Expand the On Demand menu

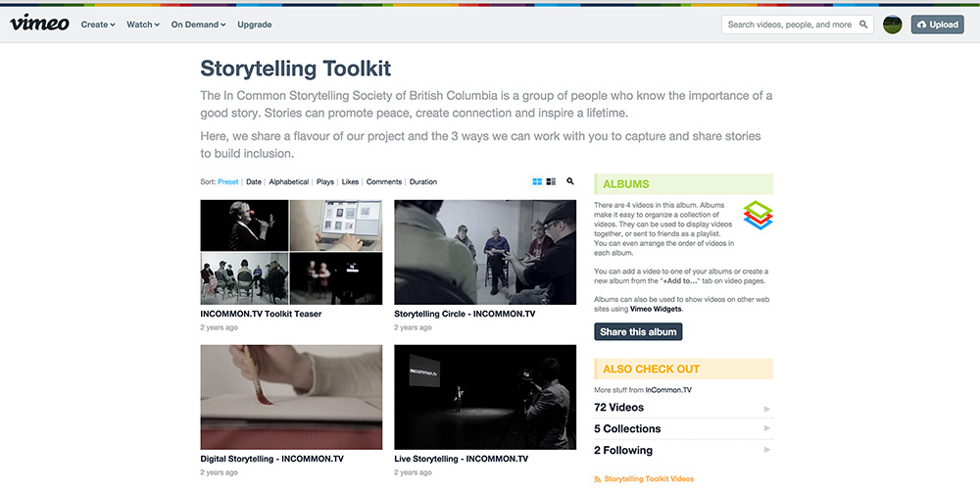click(198, 25)
